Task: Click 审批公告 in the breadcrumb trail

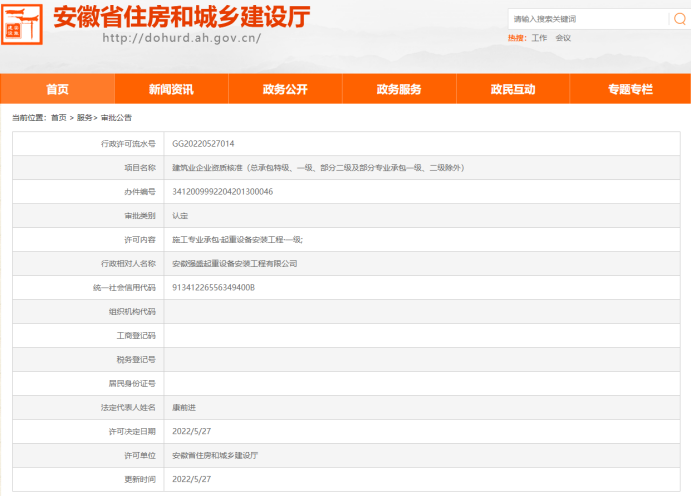Action: point(116,118)
